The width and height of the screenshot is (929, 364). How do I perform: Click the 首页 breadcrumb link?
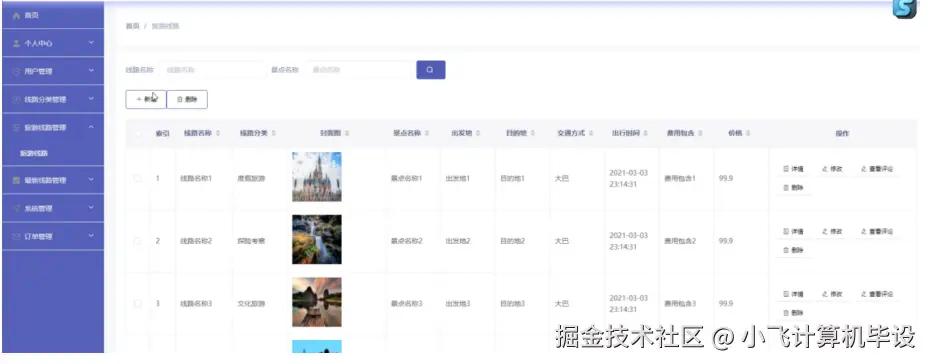pyautogui.click(x=133, y=26)
